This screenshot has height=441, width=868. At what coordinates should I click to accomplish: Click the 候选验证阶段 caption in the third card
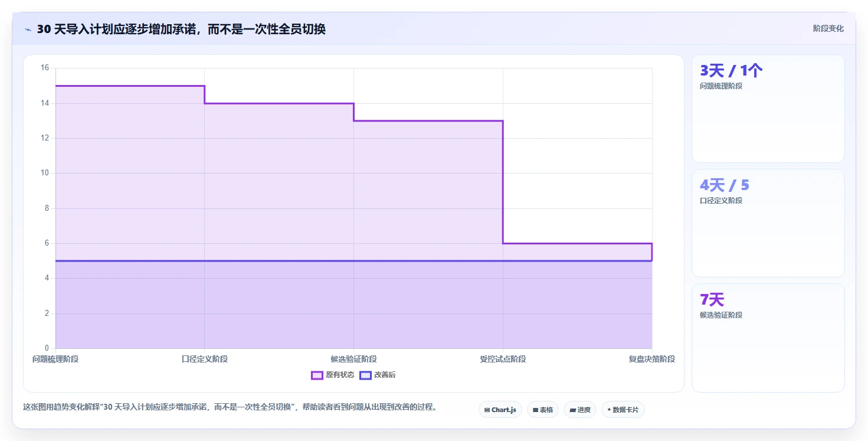point(721,315)
